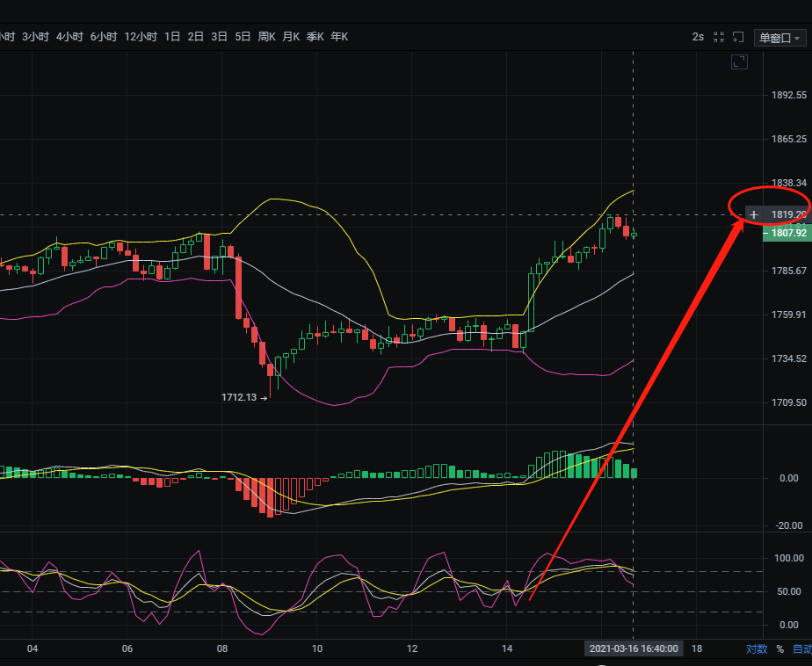Click MACD axis value -20.00
Screen dimensions: 812x666
(789, 525)
